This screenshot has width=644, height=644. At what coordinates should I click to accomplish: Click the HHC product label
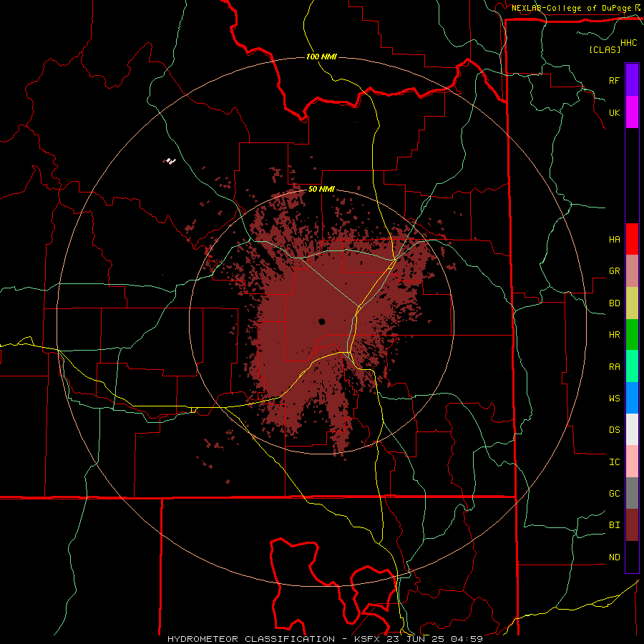coord(629,43)
